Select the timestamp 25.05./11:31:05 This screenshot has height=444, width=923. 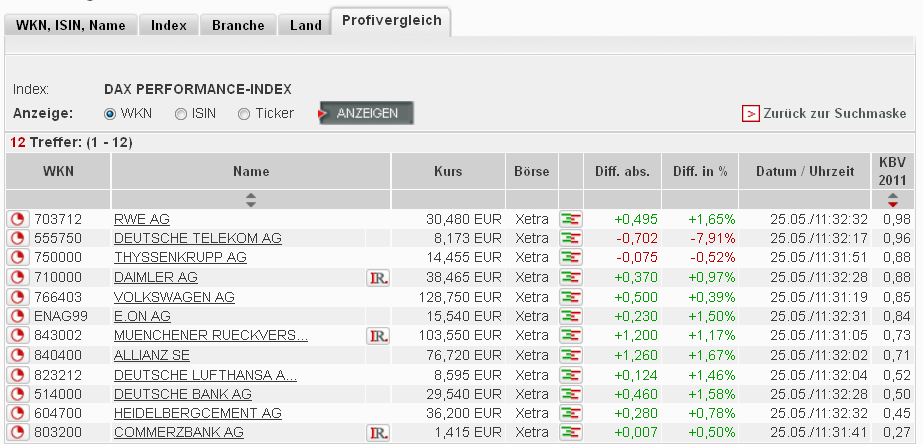pyautogui.click(x=819, y=336)
